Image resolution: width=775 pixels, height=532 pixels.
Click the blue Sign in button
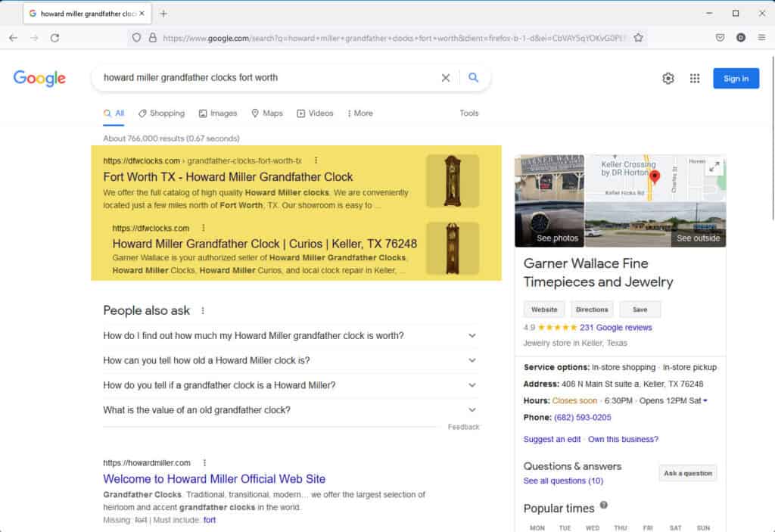(736, 78)
